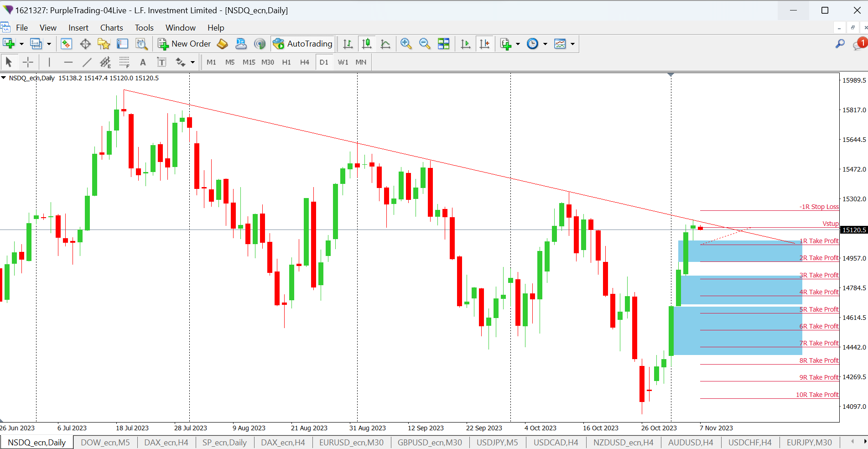The image size is (868, 449).
Task: Select the Crosshair tool
Action: (28, 62)
